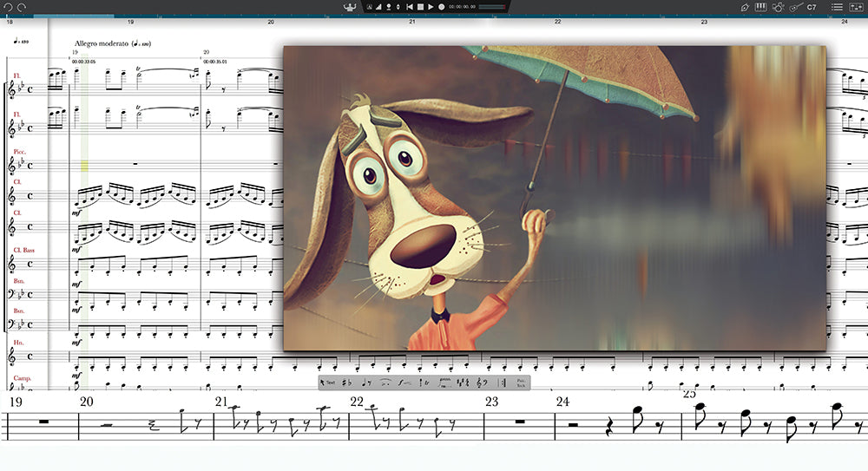868x471 pixels.
Task: Select the pencil write tool icon
Action: [745, 7]
